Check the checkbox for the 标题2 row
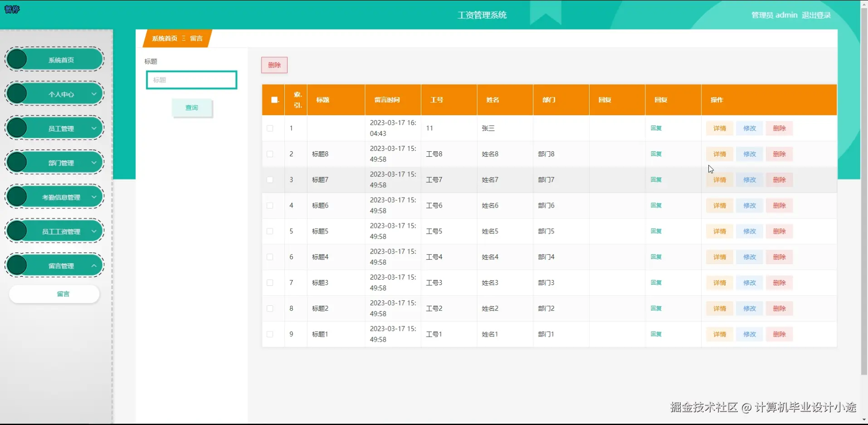 point(270,309)
